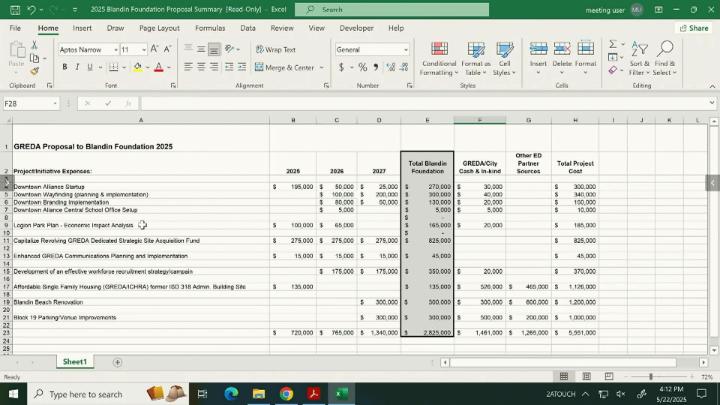Viewport: 720px width, 405px height.
Task: Open Conditional Formatting menu
Action: pyautogui.click(x=439, y=59)
